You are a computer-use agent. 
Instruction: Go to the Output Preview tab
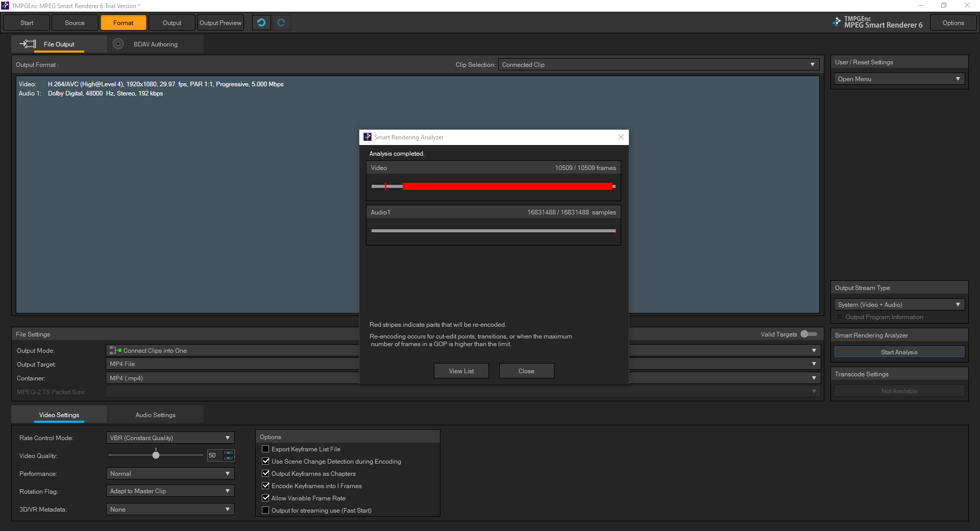220,22
